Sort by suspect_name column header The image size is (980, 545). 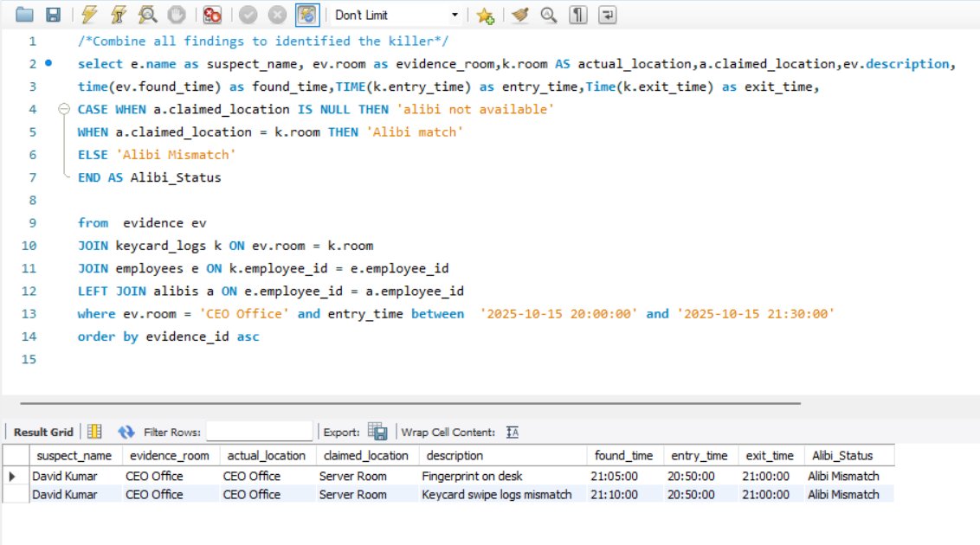pos(74,456)
